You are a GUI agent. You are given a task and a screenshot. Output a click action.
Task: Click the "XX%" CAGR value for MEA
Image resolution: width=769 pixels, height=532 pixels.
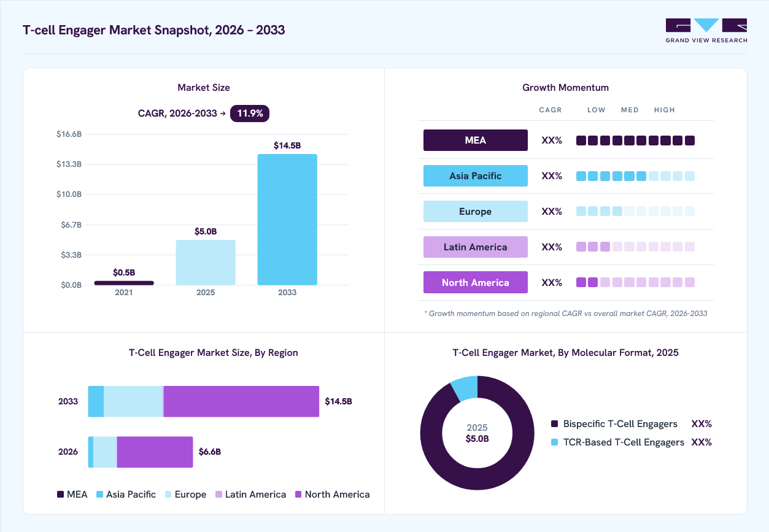point(552,141)
